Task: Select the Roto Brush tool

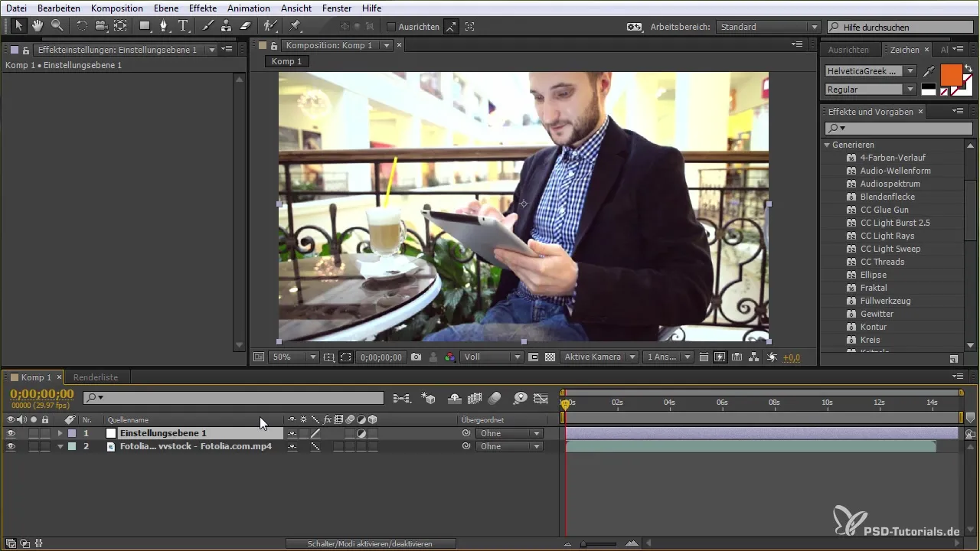Action: coord(269,26)
